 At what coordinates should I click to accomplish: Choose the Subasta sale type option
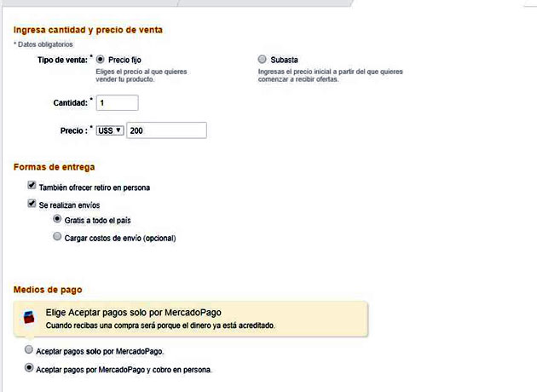(x=262, y=60)
